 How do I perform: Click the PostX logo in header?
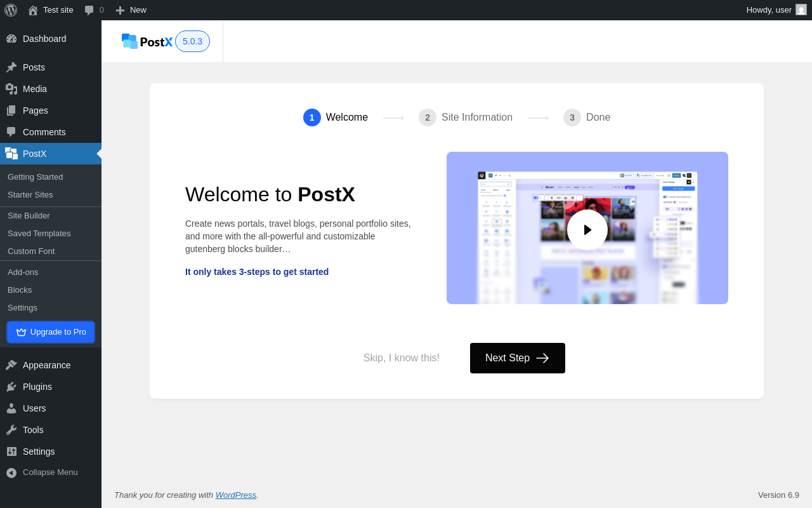[x=147, y=41]
